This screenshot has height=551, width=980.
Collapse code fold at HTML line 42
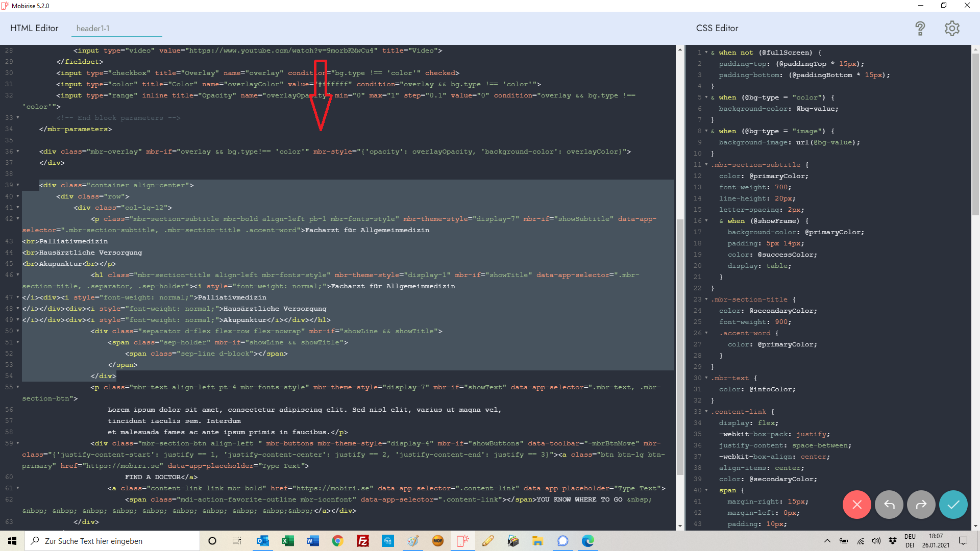(18, 219)
